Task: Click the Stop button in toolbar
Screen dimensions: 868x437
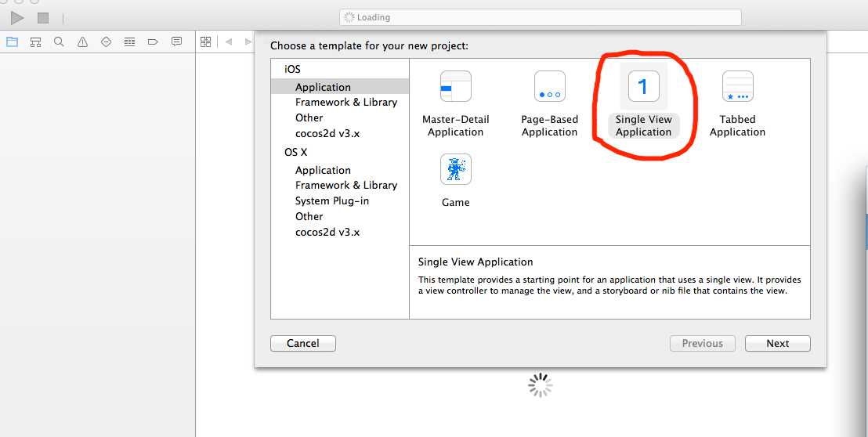Action: point(43,18)
